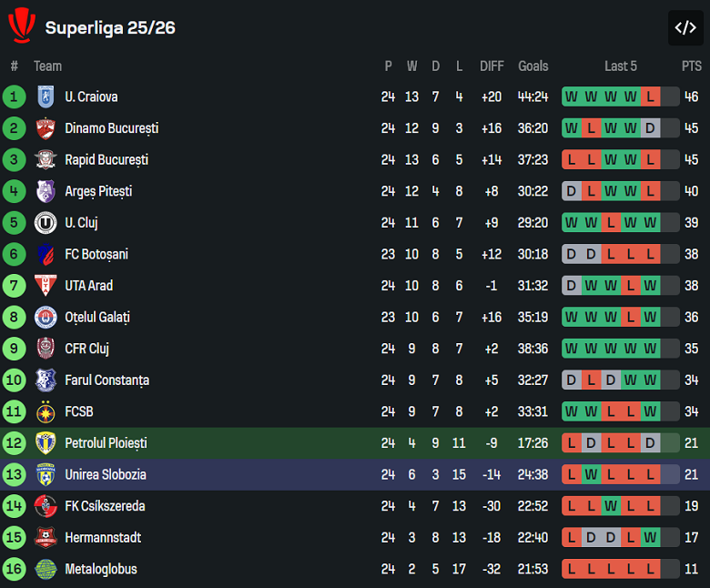Select the Metaloglobus globe crest

(46, 569)
